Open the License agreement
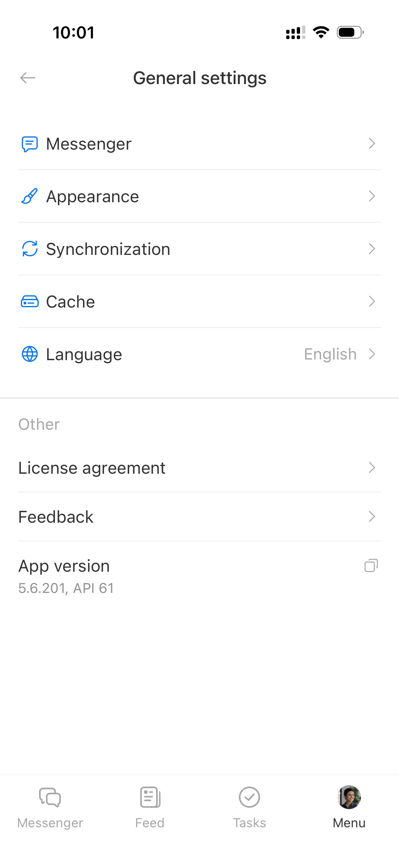Screen dimensions: 399x868 [92, 468]
